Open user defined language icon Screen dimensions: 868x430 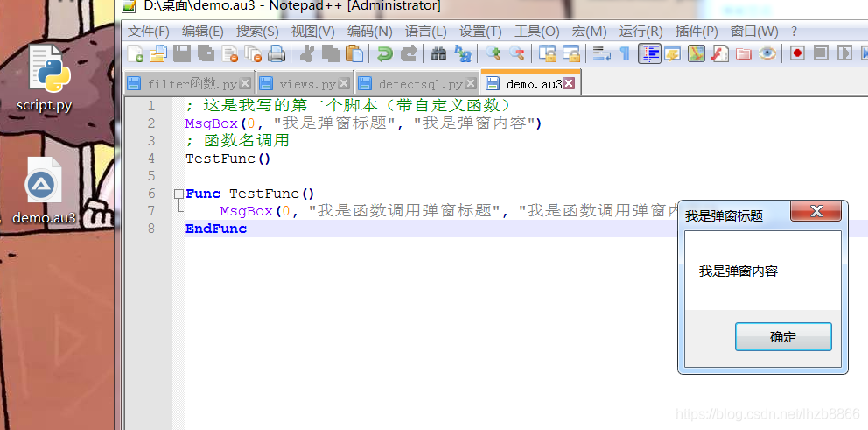click(x=673, y=53)
